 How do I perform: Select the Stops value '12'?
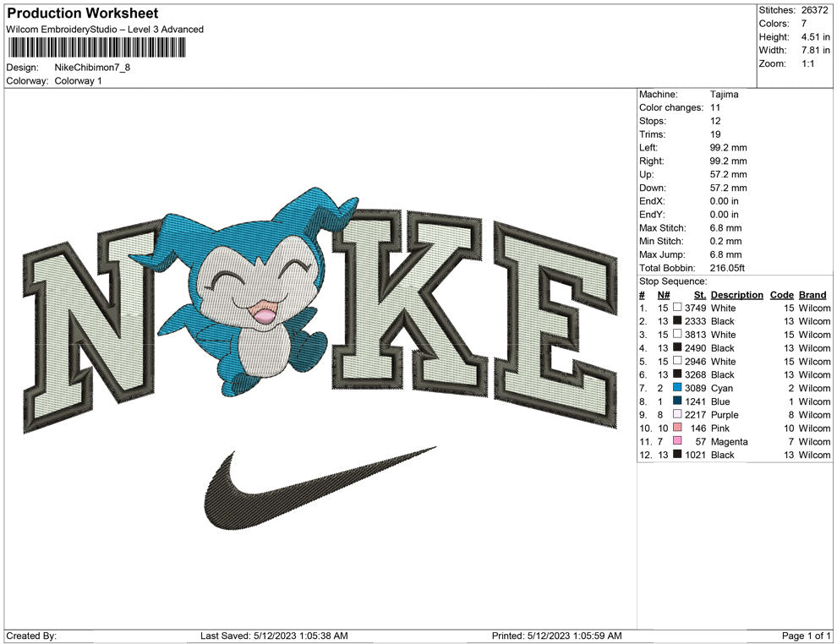click(715, 121)
